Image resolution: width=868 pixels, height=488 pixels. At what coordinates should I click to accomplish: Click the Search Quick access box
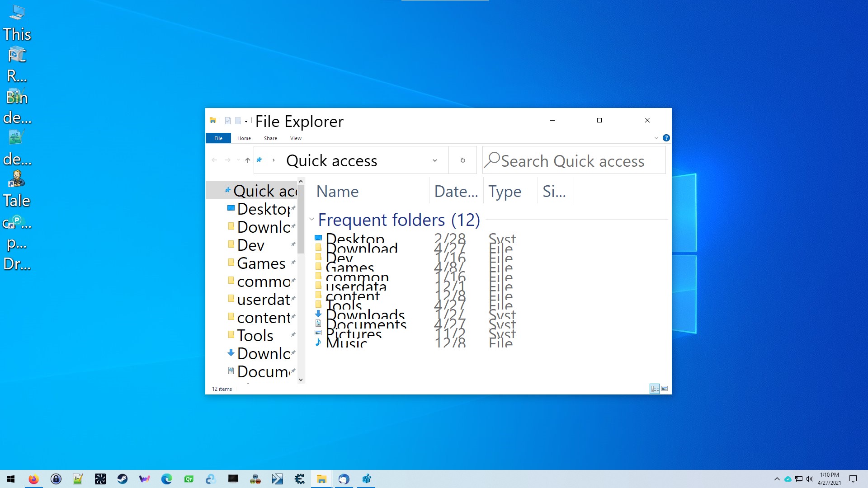[x=574, y=160]
